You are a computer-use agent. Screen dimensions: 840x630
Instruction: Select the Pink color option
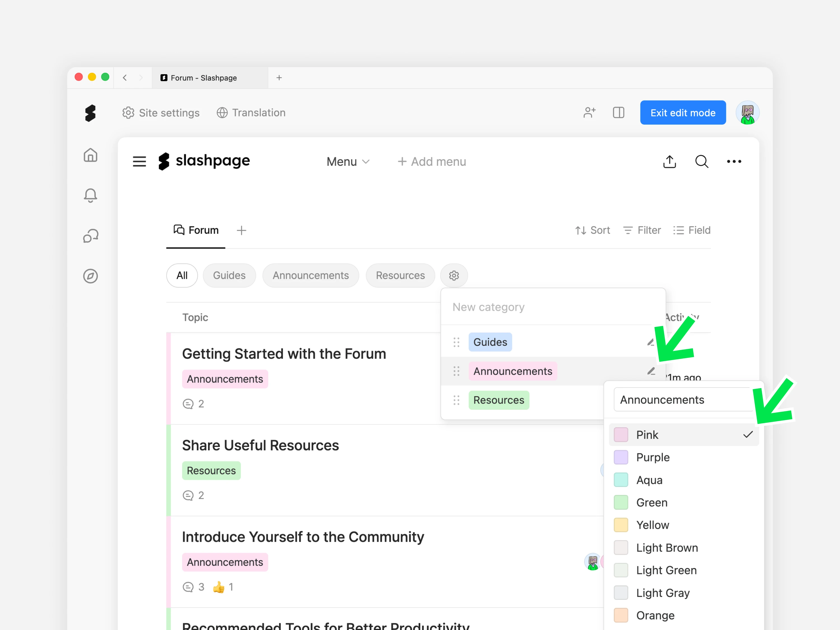(x=647, y=435)
